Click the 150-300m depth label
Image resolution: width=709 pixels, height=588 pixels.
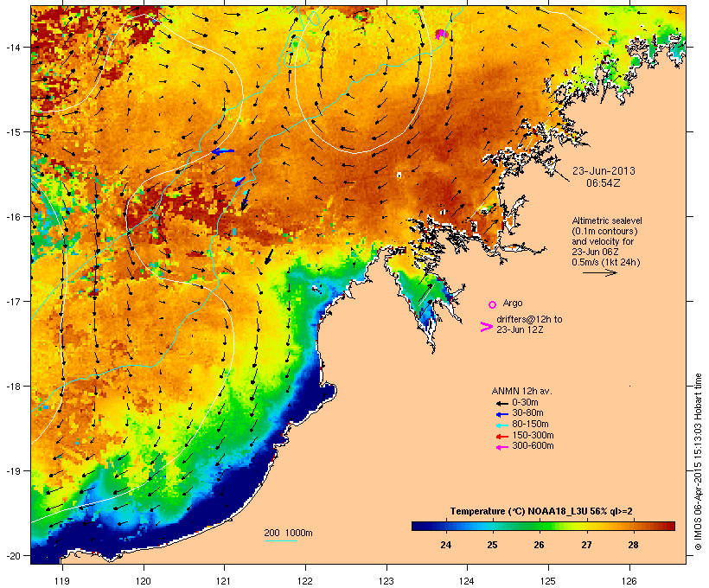533,436
